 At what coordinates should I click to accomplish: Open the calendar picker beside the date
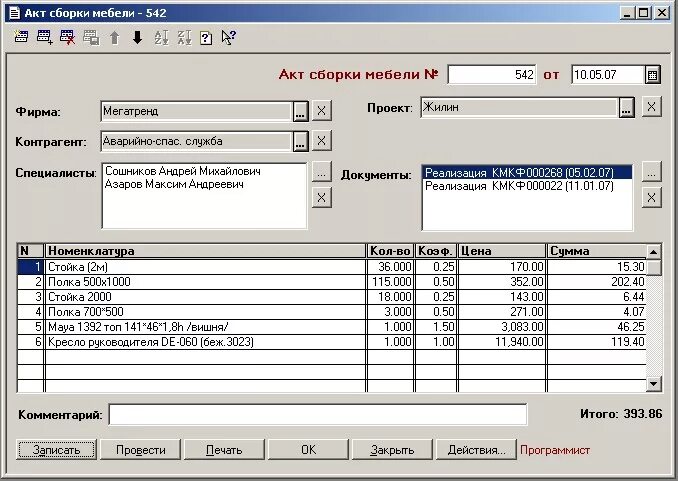click(x=652, y=75)
